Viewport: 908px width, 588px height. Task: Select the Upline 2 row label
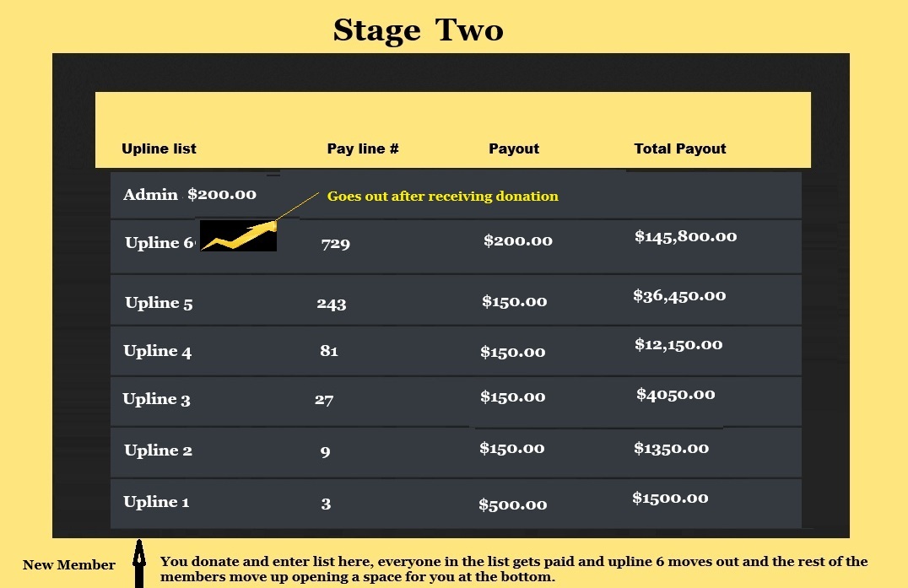click(x=158, y=450)
